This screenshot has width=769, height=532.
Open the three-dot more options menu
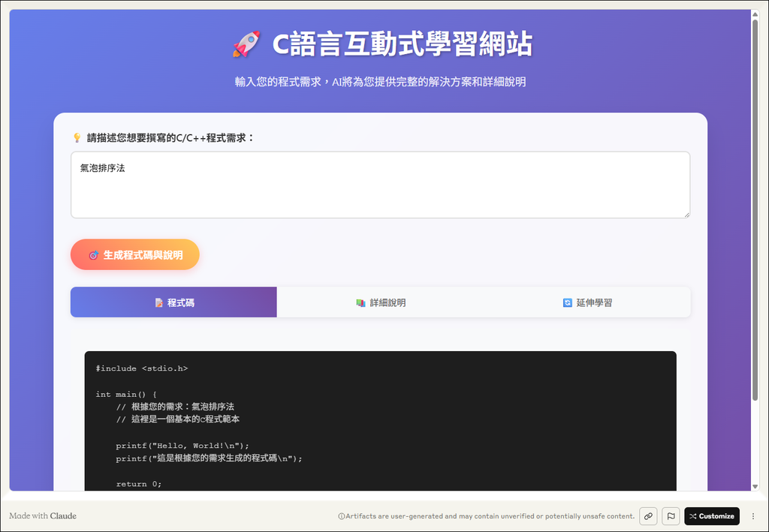(x=753, y=515)
